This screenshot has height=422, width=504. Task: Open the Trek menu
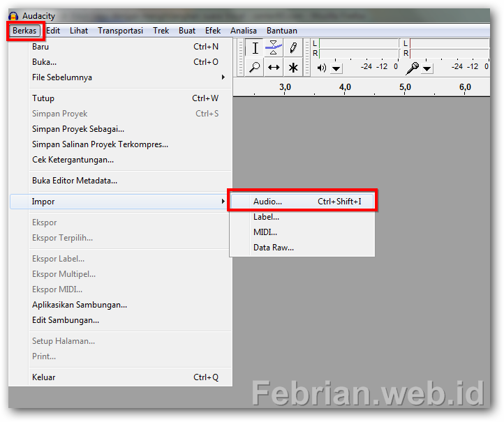click(161, 31)
